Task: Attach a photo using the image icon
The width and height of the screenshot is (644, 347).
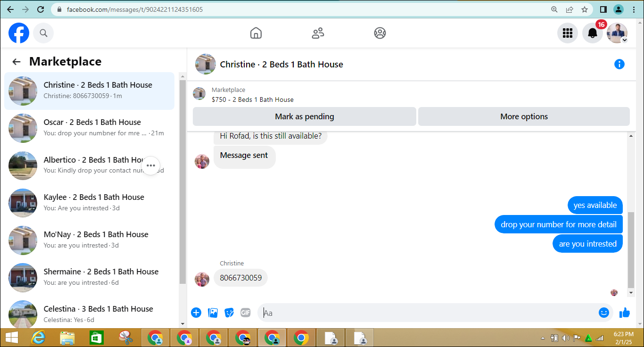Action: tap(213, 313)
